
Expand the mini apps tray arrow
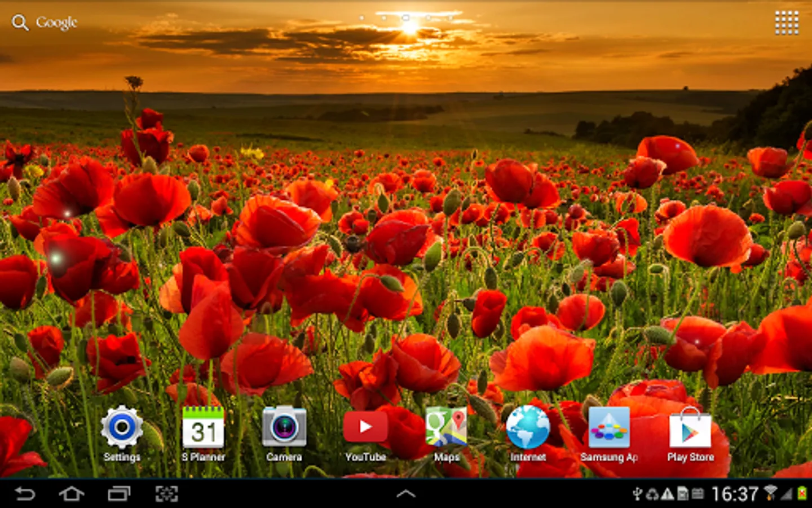coord(406,494)
